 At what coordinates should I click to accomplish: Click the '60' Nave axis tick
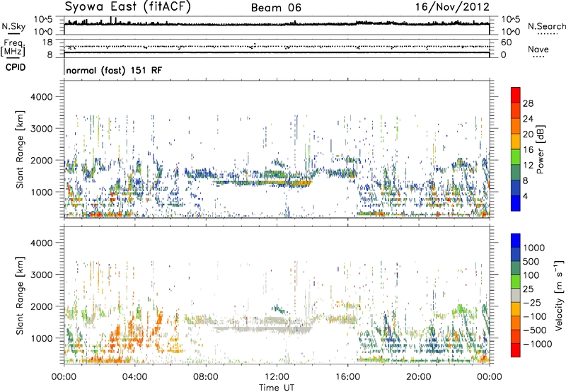click(x=506, y=42)
